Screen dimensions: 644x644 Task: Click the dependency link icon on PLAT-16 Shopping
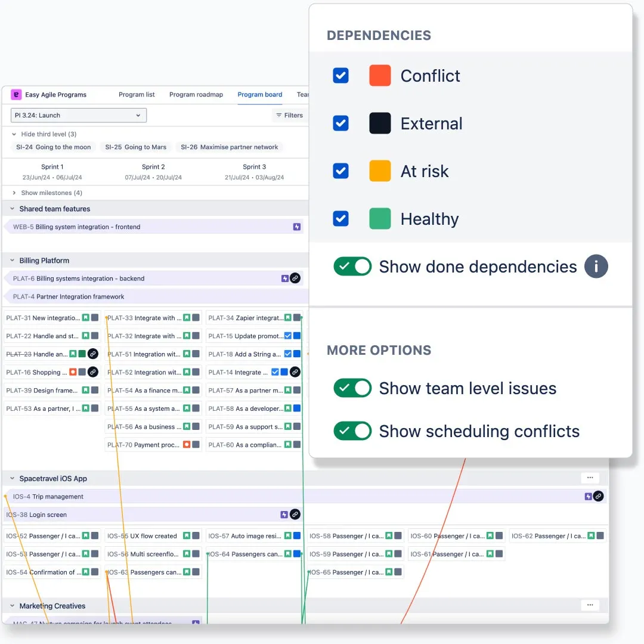93,372
